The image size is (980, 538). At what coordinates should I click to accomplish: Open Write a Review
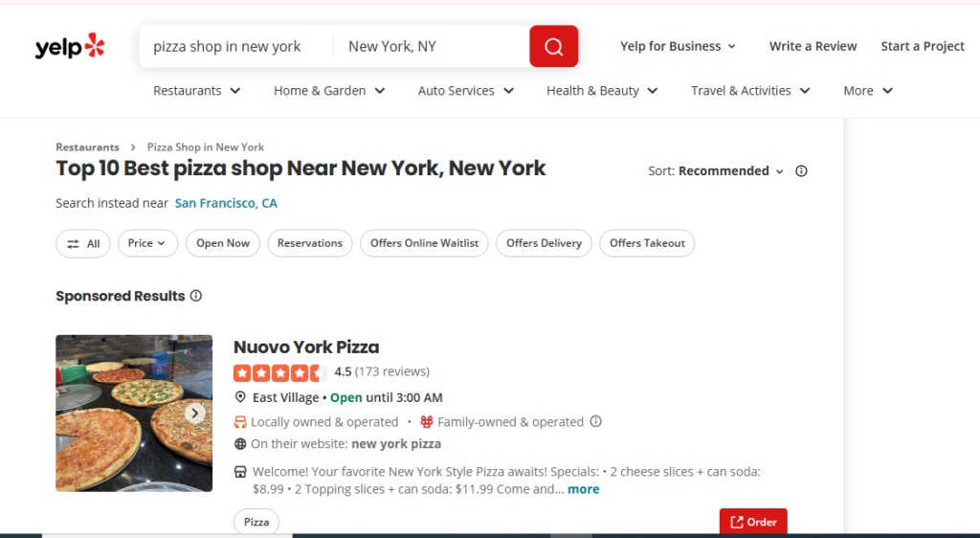(813, 46)
